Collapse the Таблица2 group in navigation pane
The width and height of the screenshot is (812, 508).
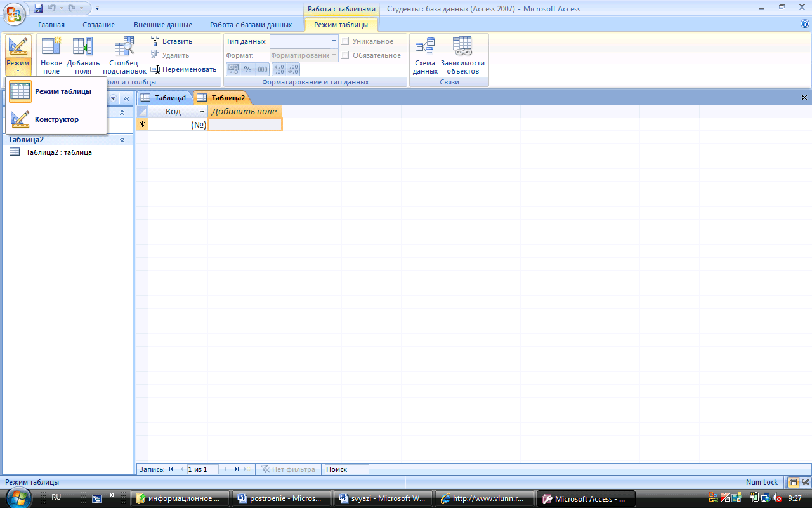(x=122, y=140)
